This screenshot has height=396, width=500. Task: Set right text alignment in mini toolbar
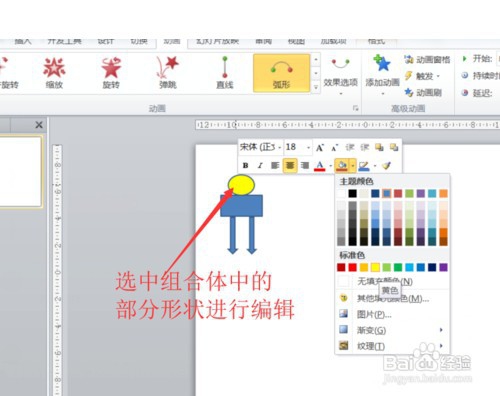(x=305, y=166)
